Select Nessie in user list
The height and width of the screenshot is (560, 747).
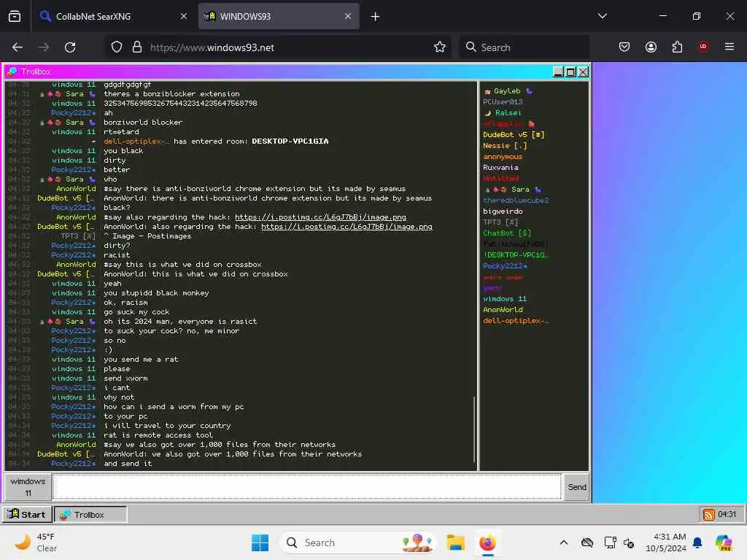(505, 146)
